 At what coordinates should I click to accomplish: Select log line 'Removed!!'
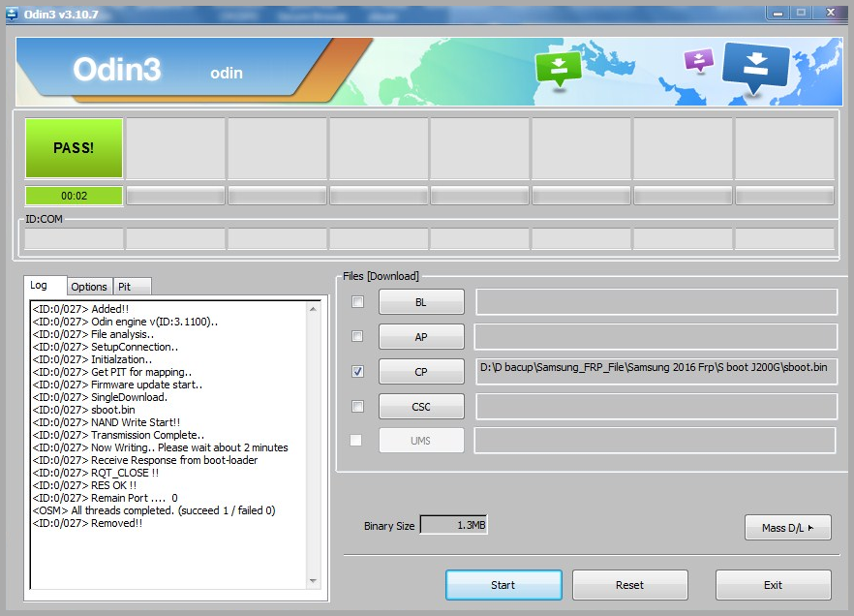tap(87, 523)
